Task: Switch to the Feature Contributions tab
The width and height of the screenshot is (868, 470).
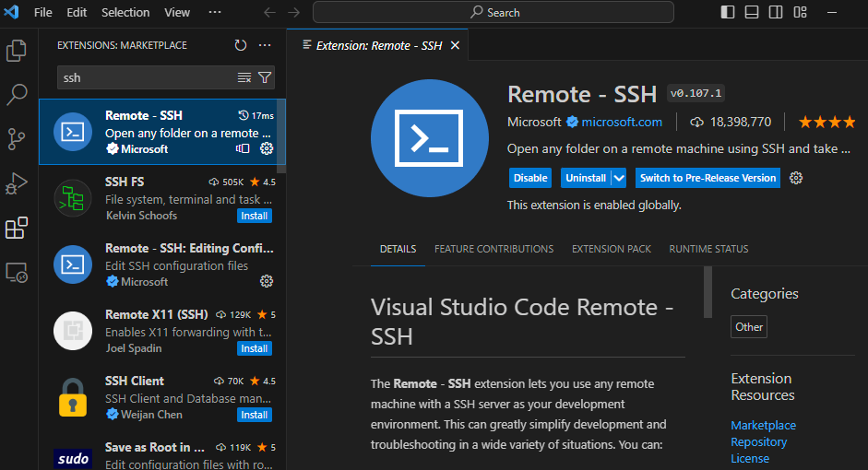Action: (x=493, y=249)
